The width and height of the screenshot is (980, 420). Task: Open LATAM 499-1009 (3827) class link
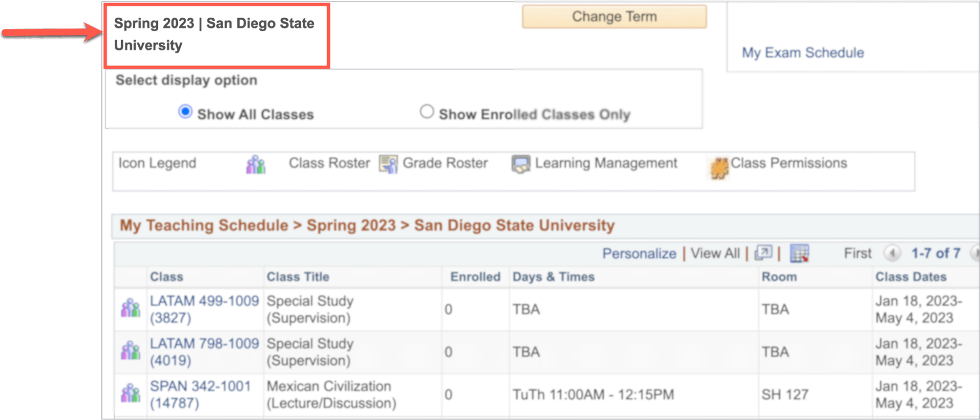point(204,309)
